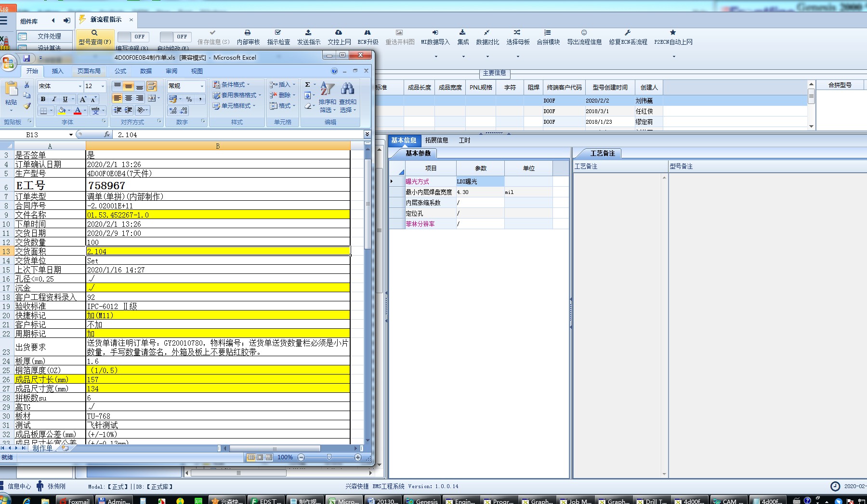The image size is (867, 504).
Task: Switch to Excel 页面布局 ribbon tab
Action: click(89, 71)
